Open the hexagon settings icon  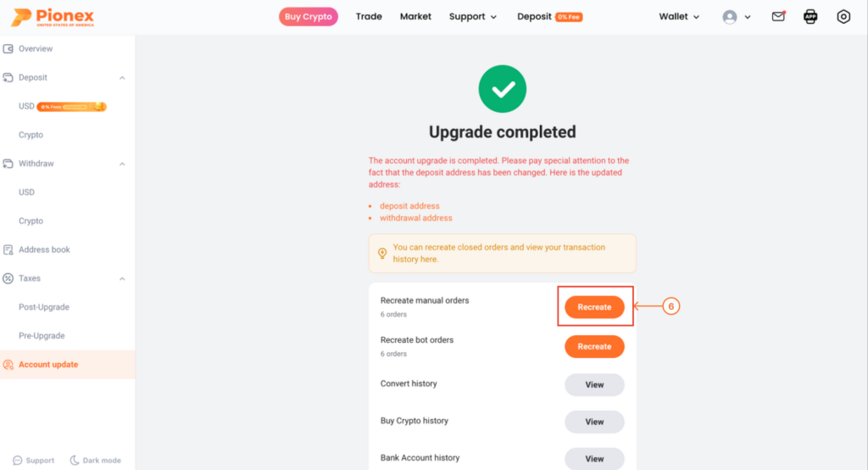(x=843, y=17)
